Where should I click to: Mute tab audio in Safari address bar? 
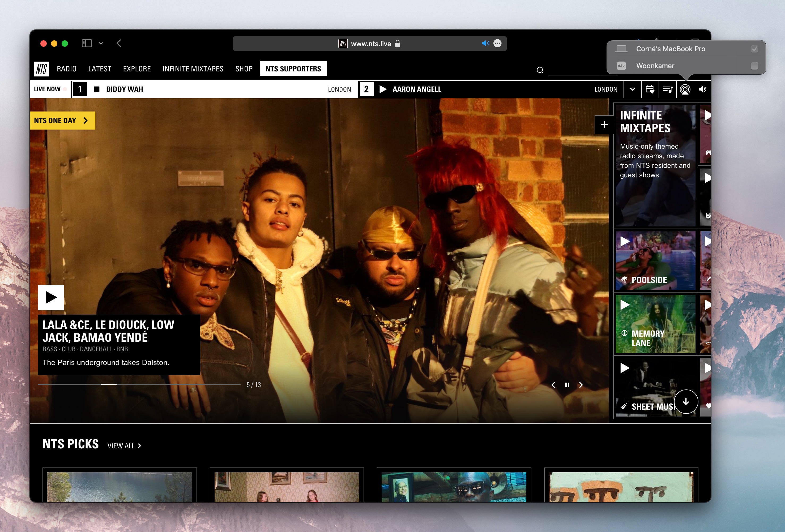[485, 44]
